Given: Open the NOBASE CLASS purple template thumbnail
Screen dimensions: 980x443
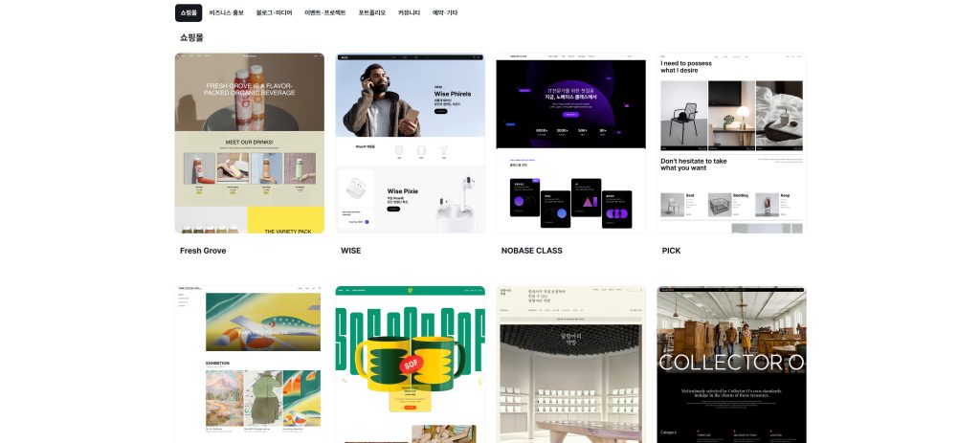Looking at the screenshot, I should [x=570, y=144].
